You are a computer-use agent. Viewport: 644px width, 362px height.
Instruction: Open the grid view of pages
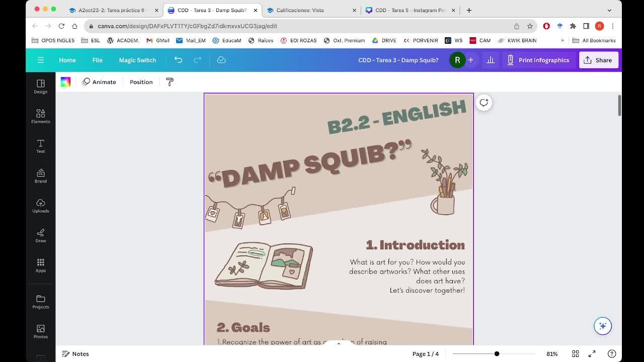pos(576,354)
